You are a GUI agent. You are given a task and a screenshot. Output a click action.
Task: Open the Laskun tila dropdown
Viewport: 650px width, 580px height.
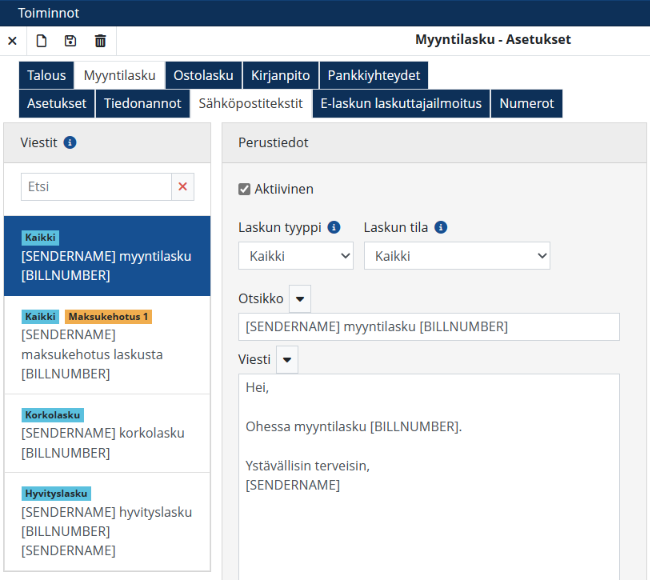tap(456, 256)
